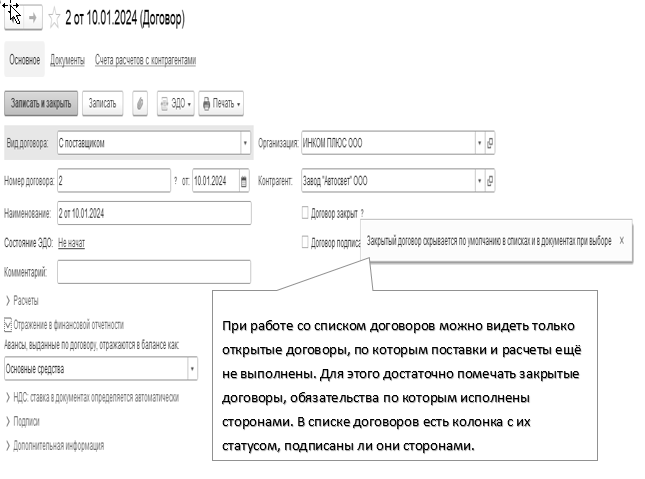645x479 pixels.
Task: Open the Документы tab
Action: click(67, 60)
